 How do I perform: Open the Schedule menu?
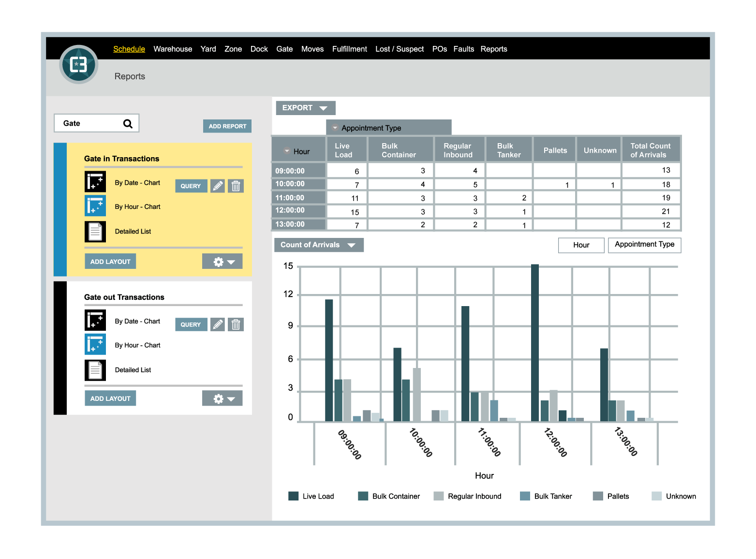pos(129,49)
